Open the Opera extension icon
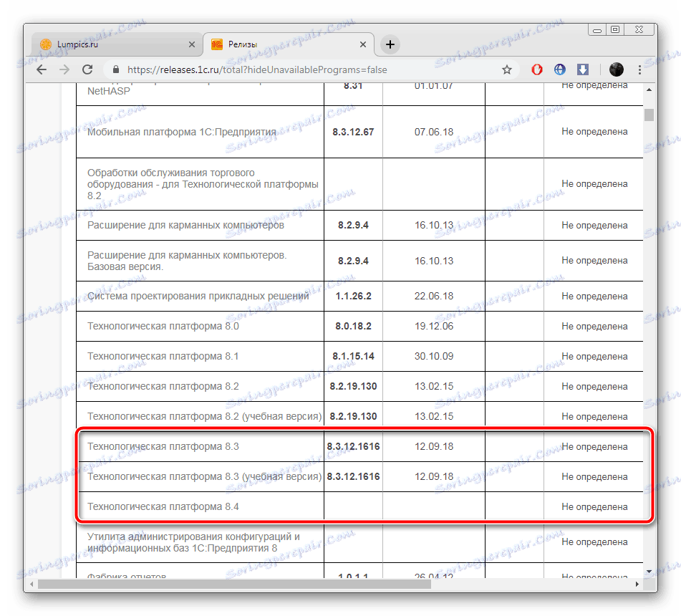 537,69
